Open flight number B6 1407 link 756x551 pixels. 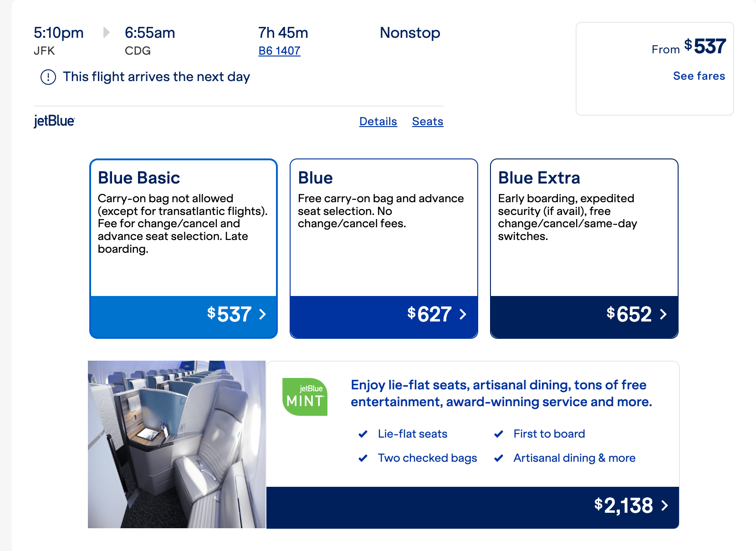(279, 51)
